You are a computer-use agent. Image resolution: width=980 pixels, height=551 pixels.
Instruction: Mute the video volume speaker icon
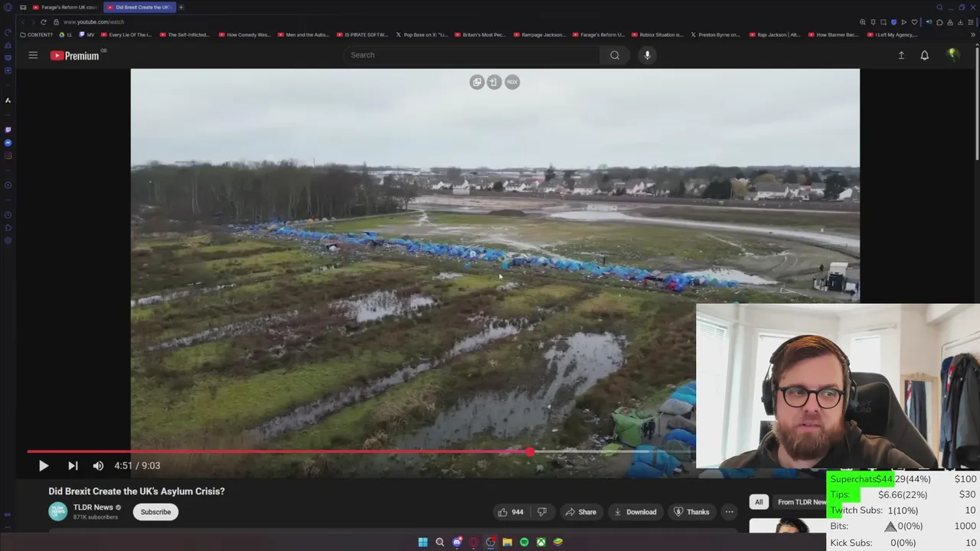point(98,465)
